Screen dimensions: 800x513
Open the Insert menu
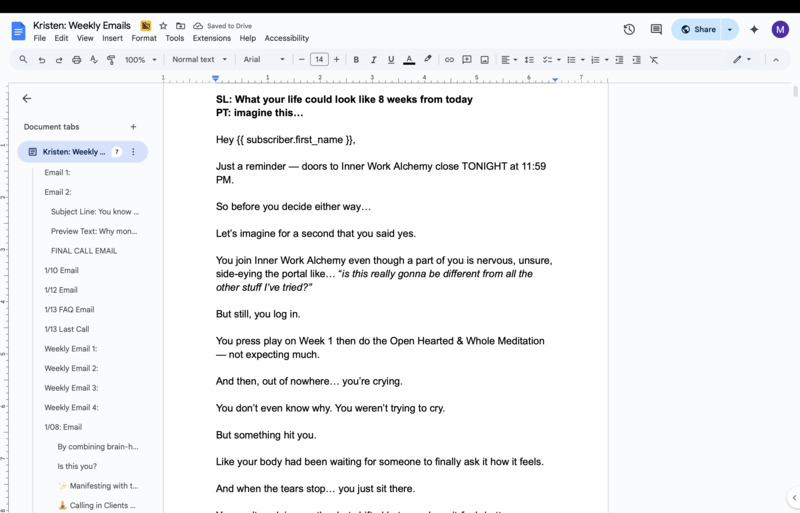pos(112,38)
